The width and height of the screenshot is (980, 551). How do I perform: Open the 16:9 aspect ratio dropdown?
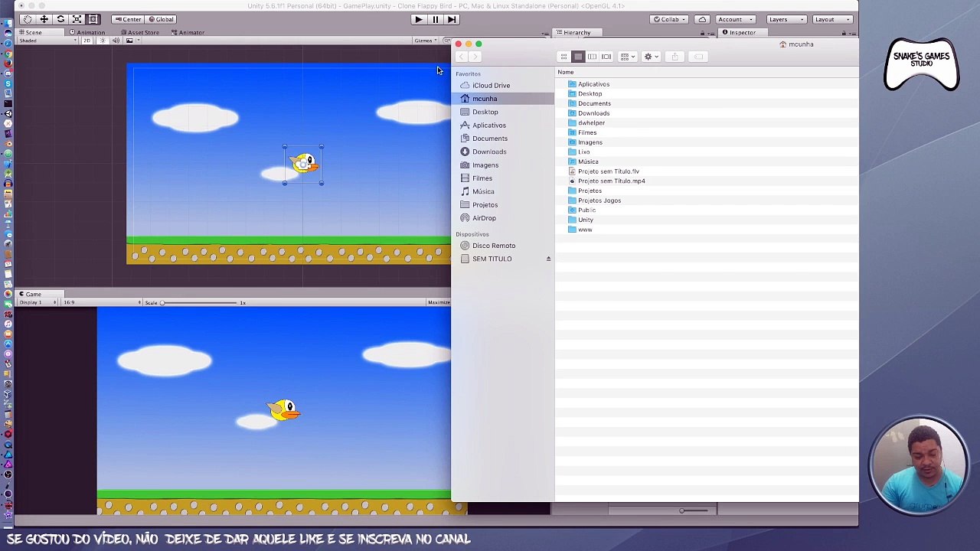(101, 302)
